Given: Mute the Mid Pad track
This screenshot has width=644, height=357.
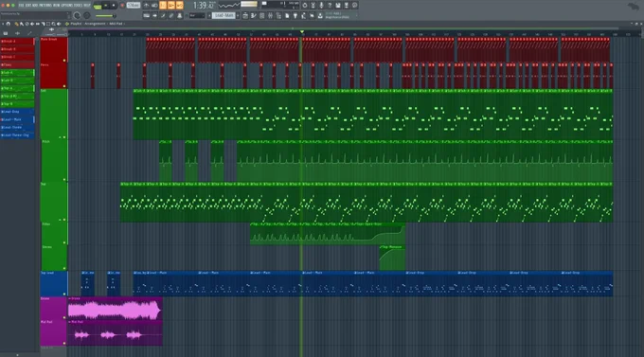Looking at the screenshot, I should pyautogui.click(x=64, y=343).
